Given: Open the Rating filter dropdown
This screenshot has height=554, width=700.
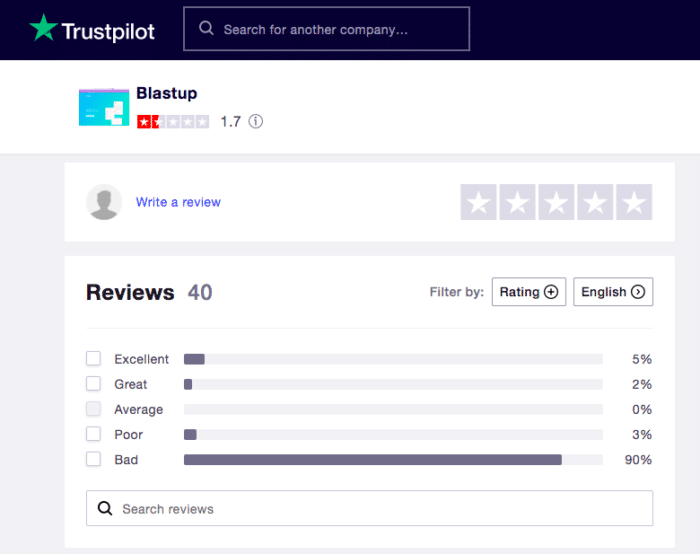Looking at the screenshot, I should tap(529, 292).
